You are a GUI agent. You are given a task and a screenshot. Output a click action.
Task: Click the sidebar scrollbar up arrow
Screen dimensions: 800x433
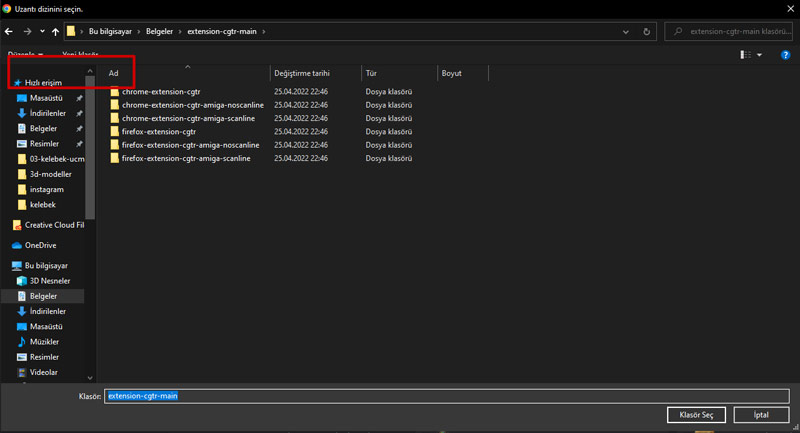(90, 71)
